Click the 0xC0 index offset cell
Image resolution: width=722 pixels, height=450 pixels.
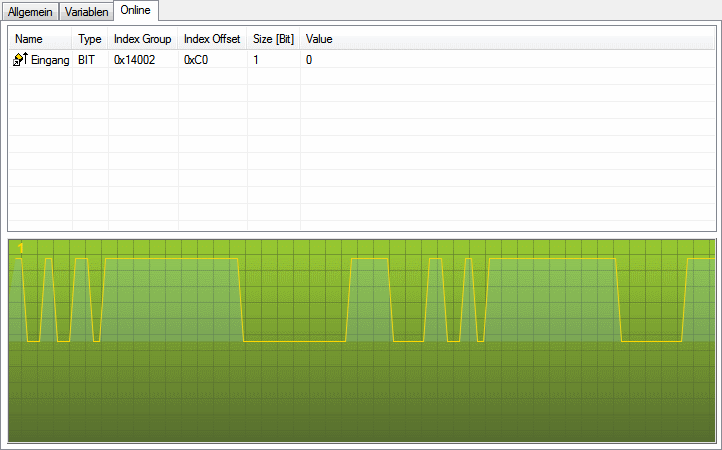pyautogui.click(x=196, y=60)
